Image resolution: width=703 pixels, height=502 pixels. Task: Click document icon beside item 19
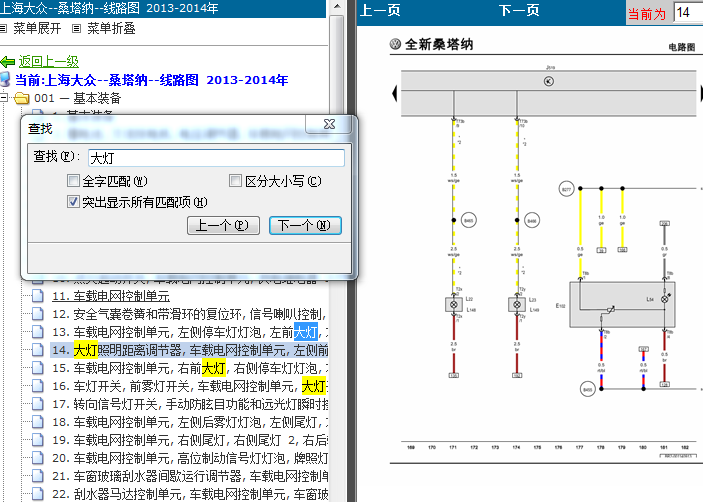click(x=38, y=440)
